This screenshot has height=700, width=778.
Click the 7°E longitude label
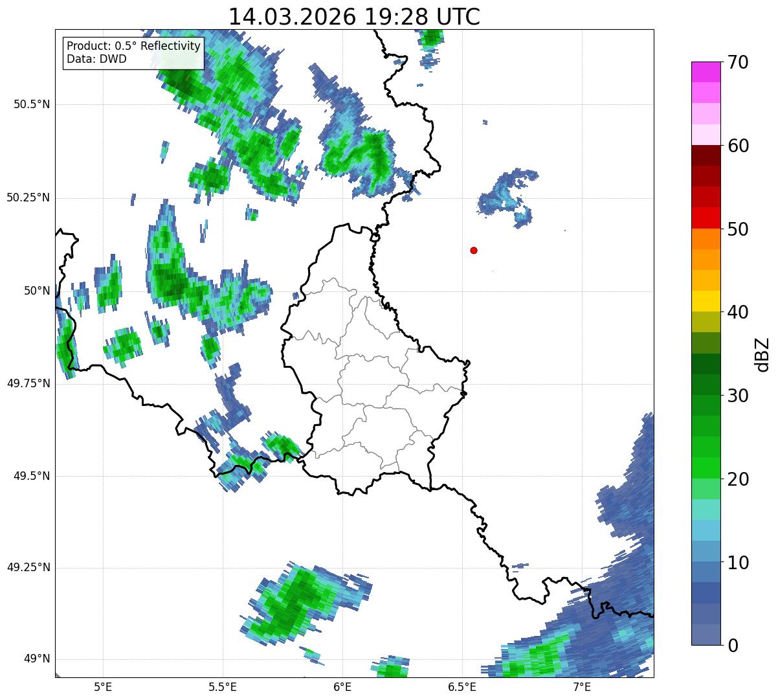(x=582, y=686)
